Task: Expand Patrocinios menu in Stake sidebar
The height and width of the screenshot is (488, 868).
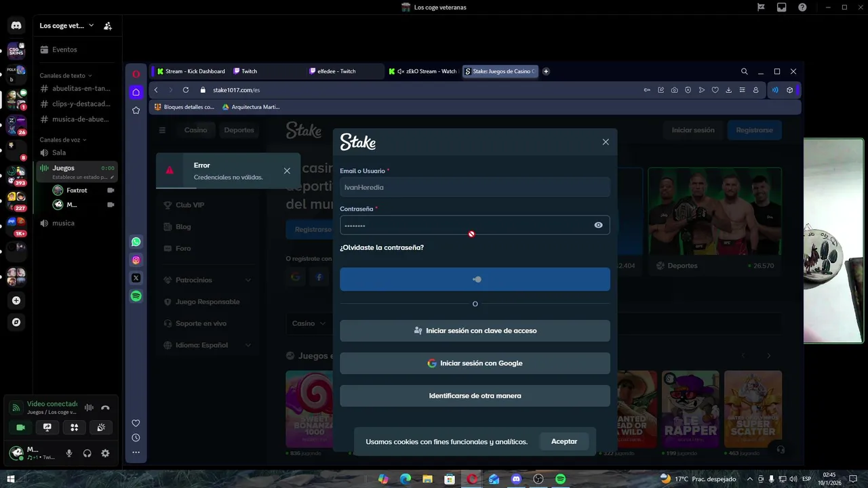Action: coord(208,280)
